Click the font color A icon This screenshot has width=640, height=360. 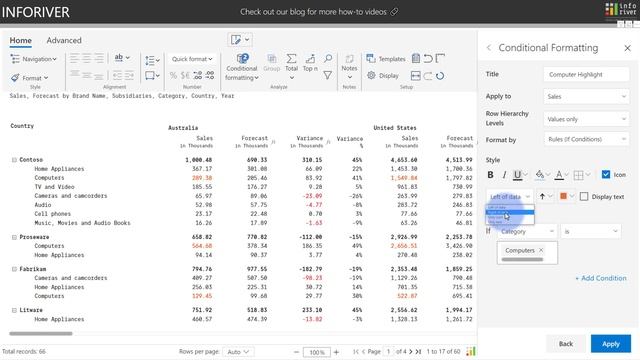[x=559, y=175]
